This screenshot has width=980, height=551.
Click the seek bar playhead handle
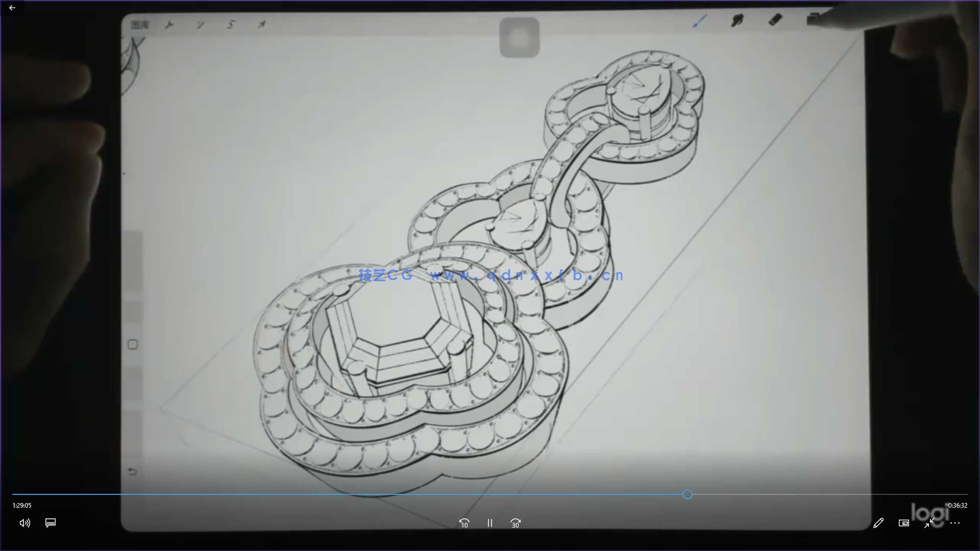click(688, 494)
